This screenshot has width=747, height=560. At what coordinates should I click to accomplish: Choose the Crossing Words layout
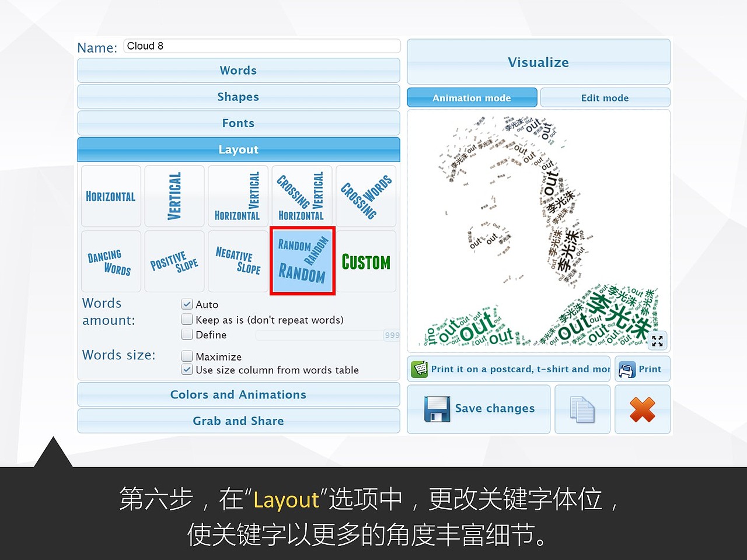pos(366,196)
